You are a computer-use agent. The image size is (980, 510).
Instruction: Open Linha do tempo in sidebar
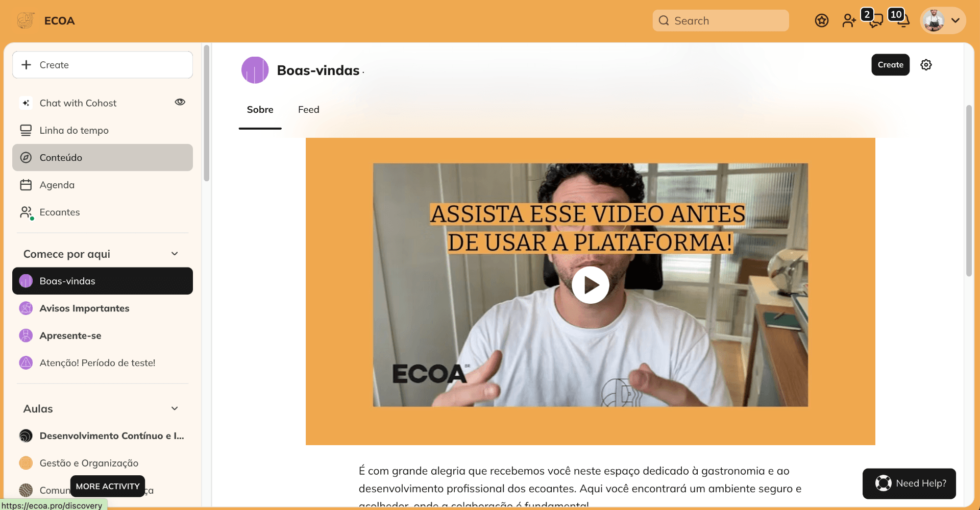103,130
